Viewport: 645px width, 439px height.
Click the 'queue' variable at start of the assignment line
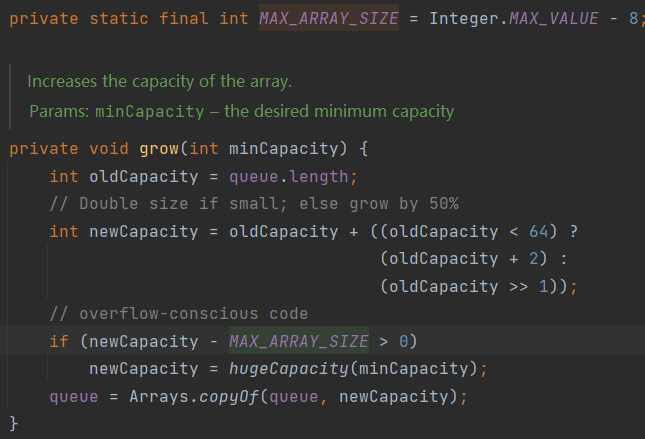coord(74,397)
